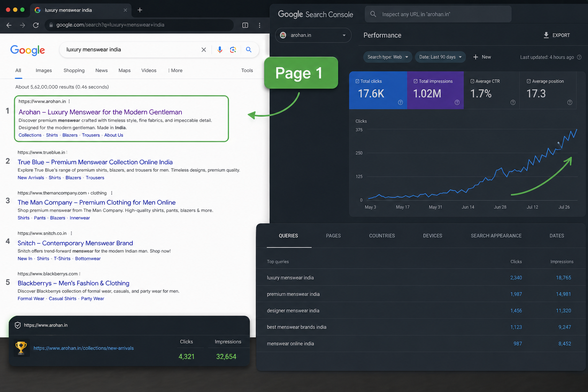
Task: Open the browser three-dot menu
Action: pos(260,25)
